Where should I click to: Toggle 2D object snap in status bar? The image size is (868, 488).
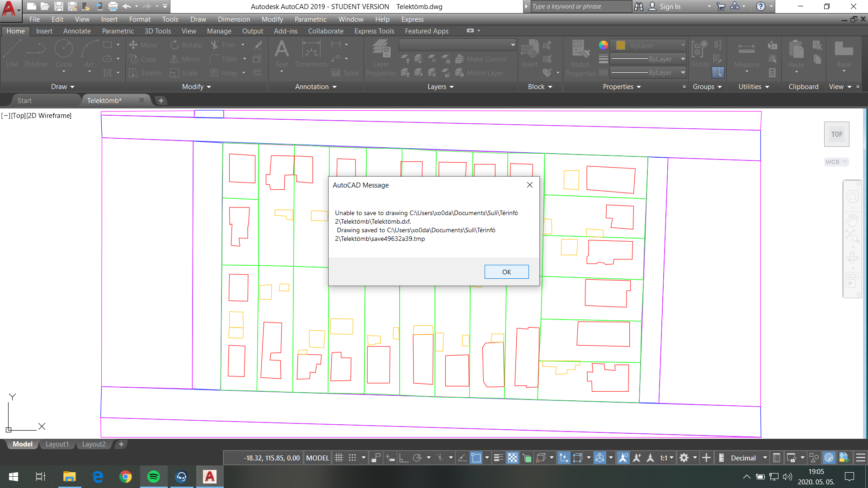click(476, 458)
